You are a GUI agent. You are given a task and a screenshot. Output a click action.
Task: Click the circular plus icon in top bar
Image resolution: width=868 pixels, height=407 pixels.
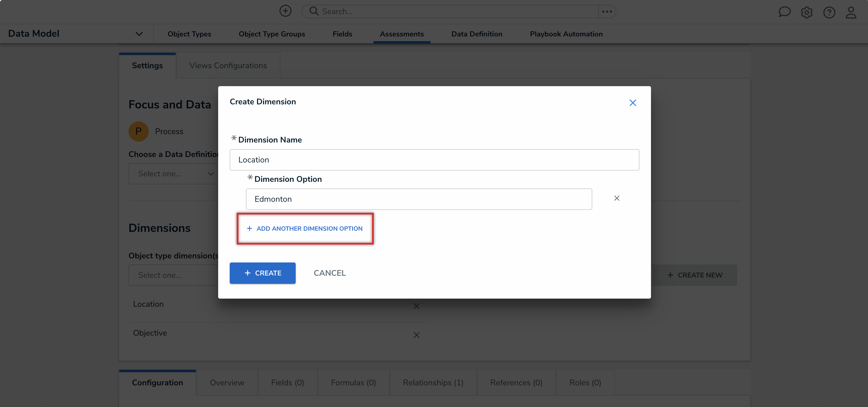tap(285, 10)
